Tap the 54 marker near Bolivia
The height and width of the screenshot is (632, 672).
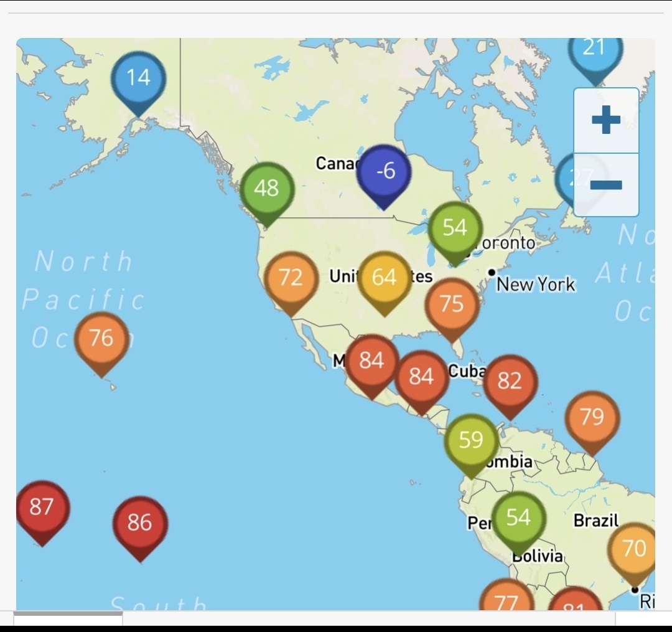[x=518, y=518]
